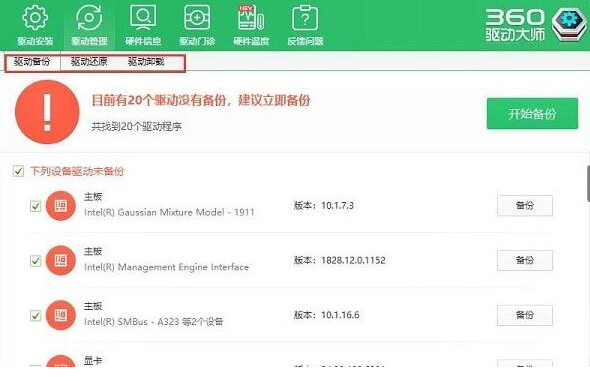Click the Gaussian Mixture Model motherboard icon
Screen dimensions: 590x381
pos(61,206)
